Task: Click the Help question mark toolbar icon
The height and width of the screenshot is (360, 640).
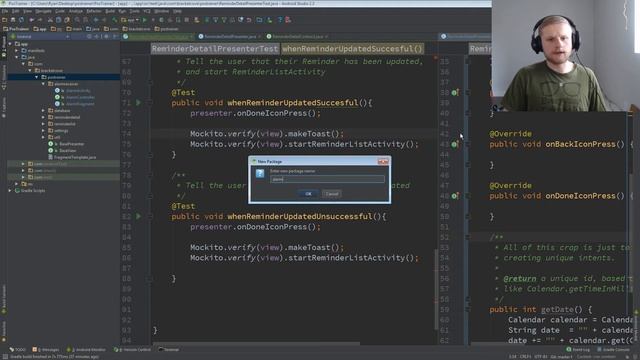Action: 280,20
